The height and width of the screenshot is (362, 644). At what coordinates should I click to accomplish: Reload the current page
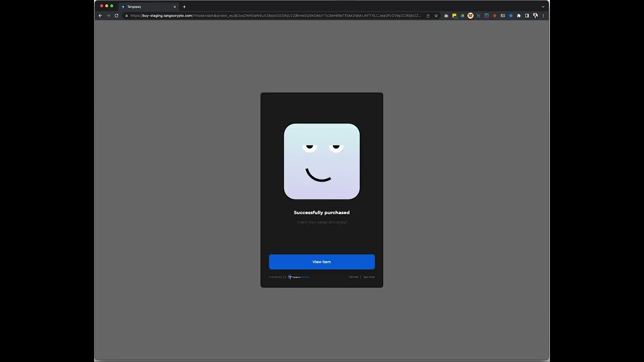pos(116,16)
